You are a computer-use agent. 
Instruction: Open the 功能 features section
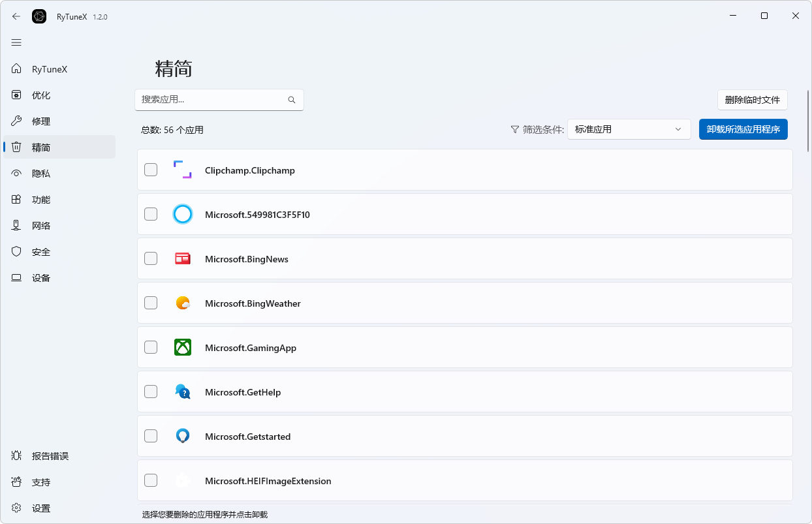(x=40, y=199)
